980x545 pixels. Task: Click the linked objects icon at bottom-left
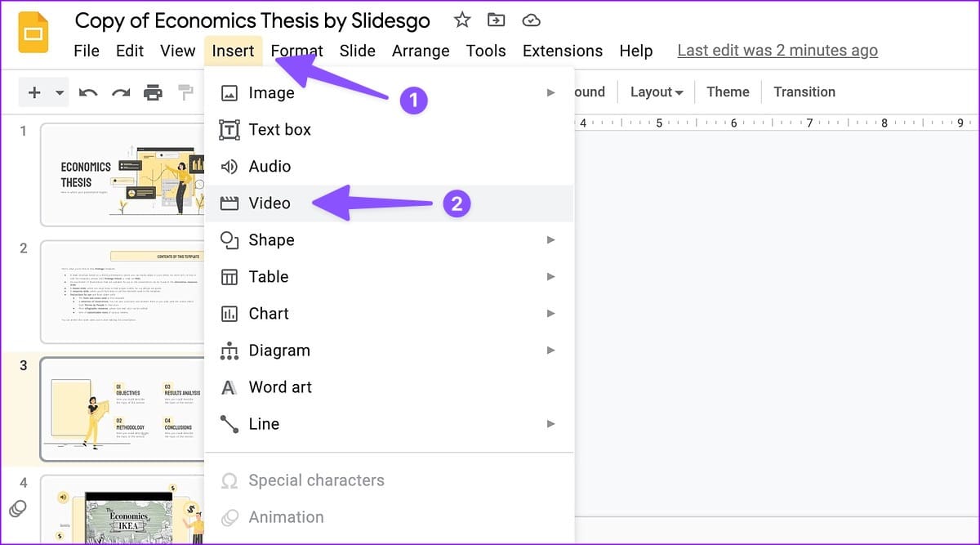click(x=18, y=509)
